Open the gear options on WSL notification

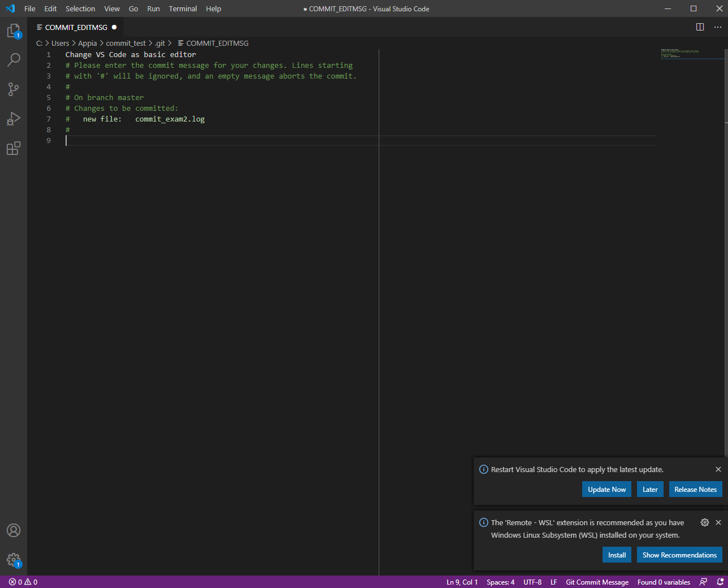705,522
